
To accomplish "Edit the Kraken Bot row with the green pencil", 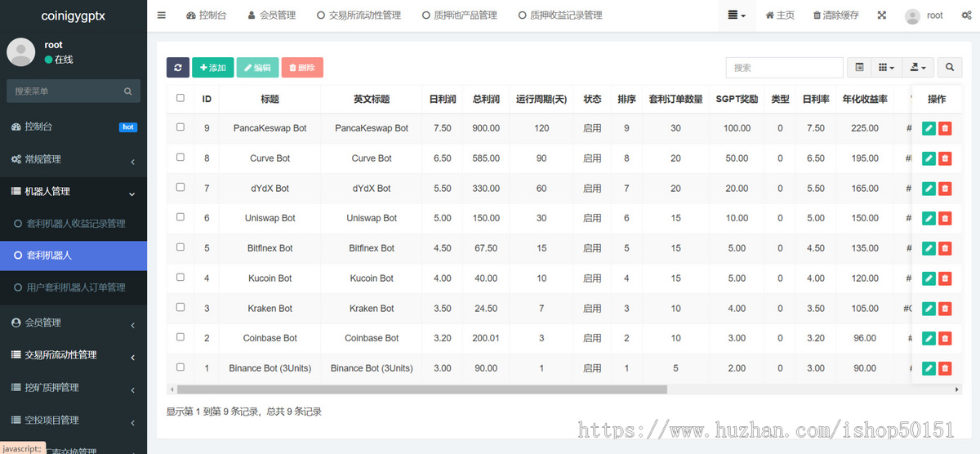I will (929, 309).
